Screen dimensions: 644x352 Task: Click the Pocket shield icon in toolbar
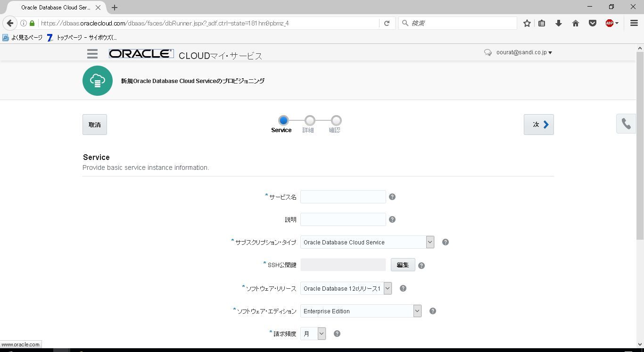click(x=593, y=23)
